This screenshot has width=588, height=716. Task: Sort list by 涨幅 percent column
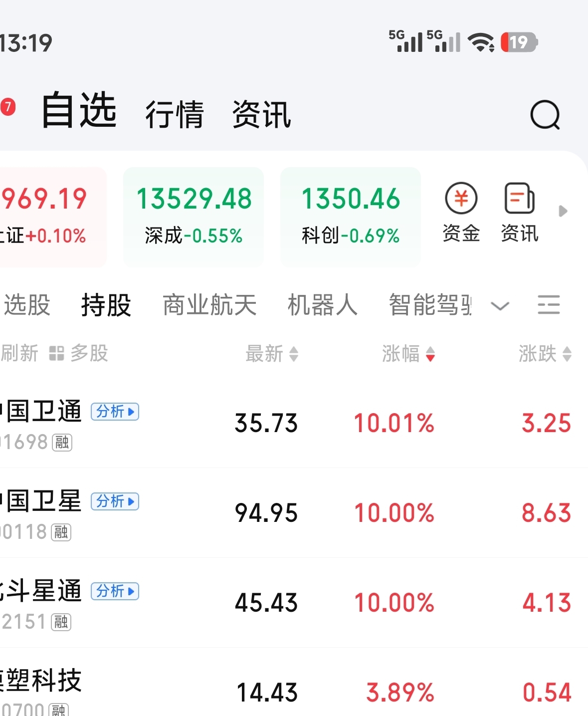click(x=408, y=353)
